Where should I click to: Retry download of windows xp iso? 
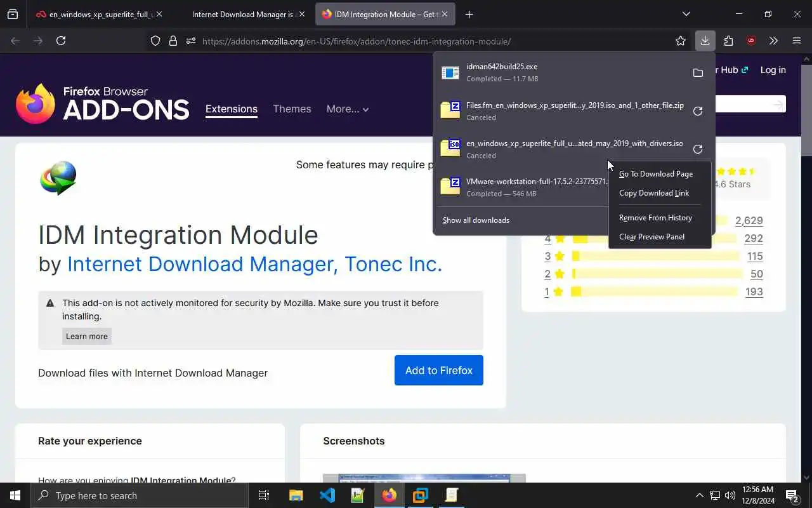698,149
